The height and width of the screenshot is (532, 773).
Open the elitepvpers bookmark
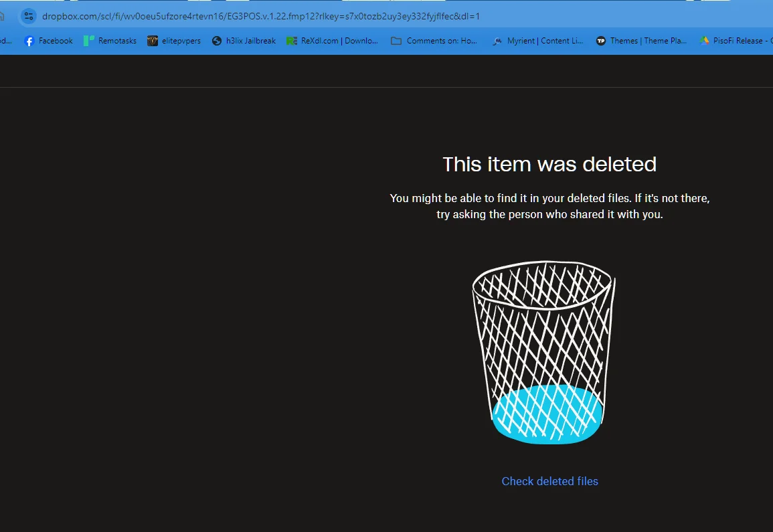pos(174,41)
